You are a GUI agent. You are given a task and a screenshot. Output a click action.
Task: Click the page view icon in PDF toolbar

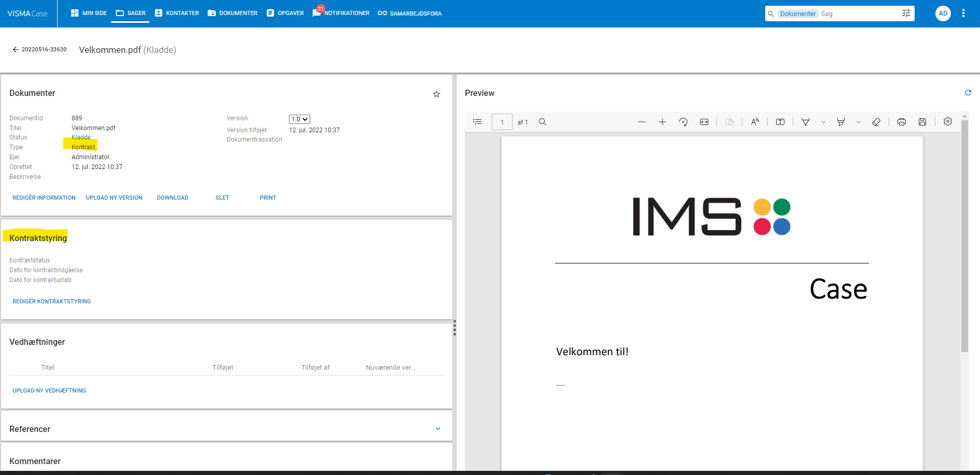pyautogui.click(x=729, y=122)
